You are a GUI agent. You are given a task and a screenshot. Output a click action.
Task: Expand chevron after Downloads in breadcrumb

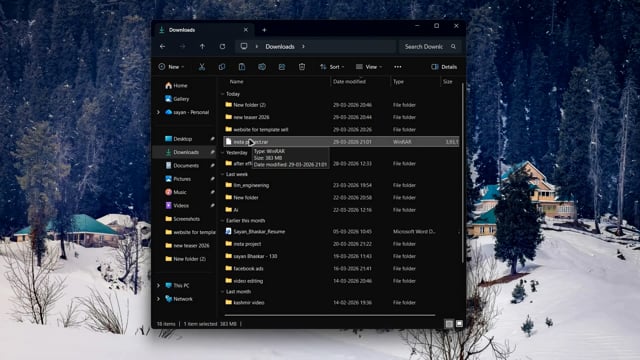[303, 47]
